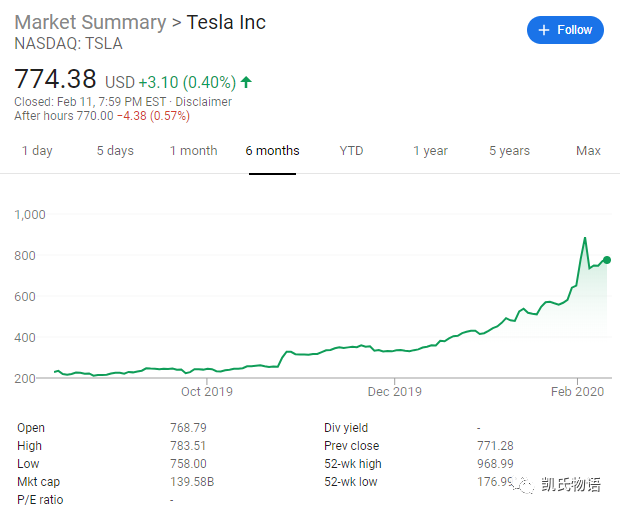Screen dimensions: 620x511
Task: Show the 1 year chart
Action: pyautogui.click(x=430, y=151)
